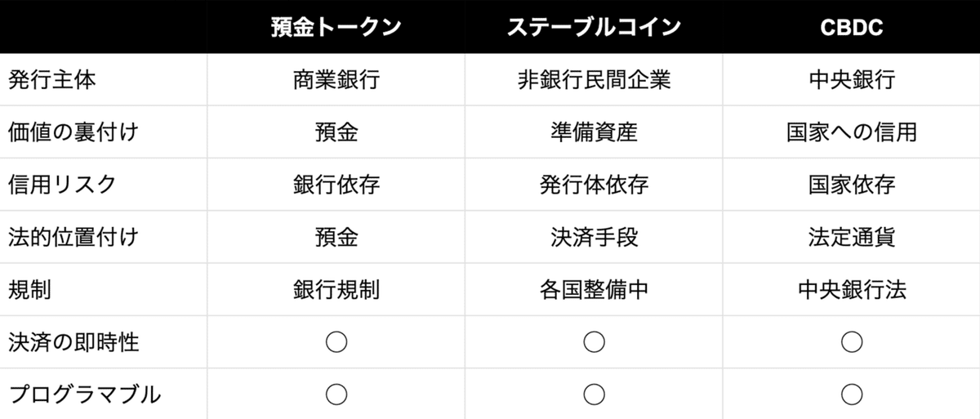Click the 各国整備中 cell
The width and height of the screenshot is (980, 419).
[x=594, y=290]
